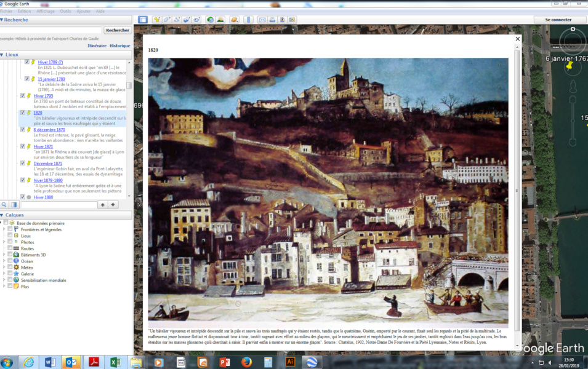Close the 1820 info balloon

pyautogui.click(x=517, y=39)
